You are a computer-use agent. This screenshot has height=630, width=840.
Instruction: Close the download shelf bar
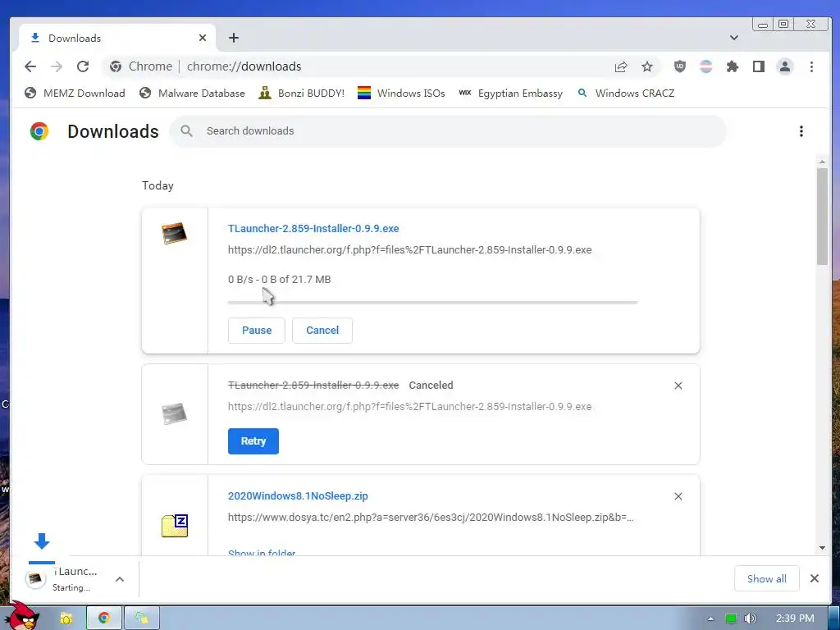815,578
